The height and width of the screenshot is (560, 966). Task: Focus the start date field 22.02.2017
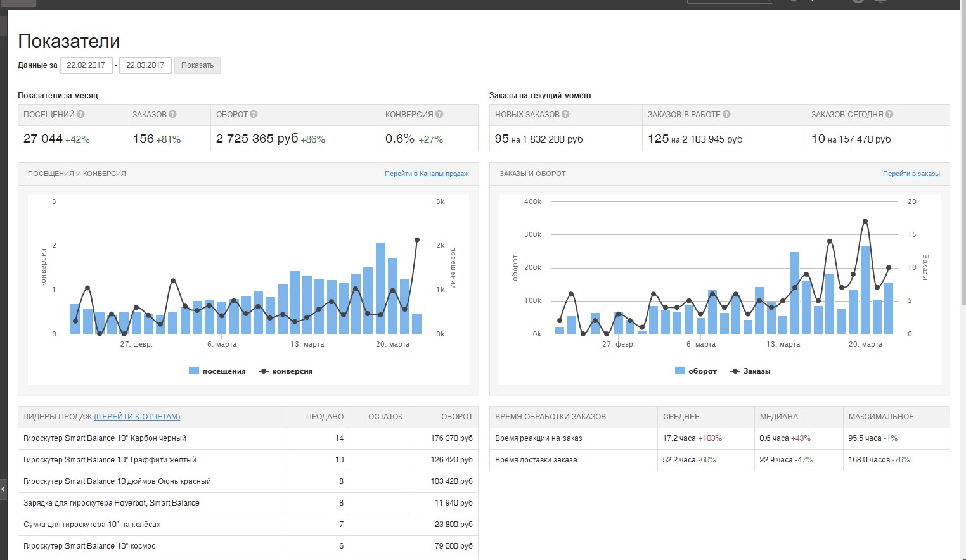(86, 65)
